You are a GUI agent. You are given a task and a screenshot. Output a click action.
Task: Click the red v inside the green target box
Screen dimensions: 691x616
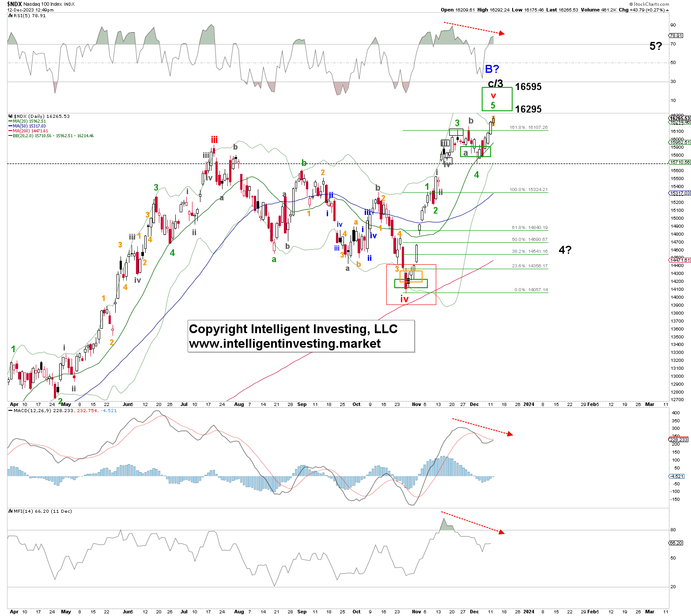(493, 96)
